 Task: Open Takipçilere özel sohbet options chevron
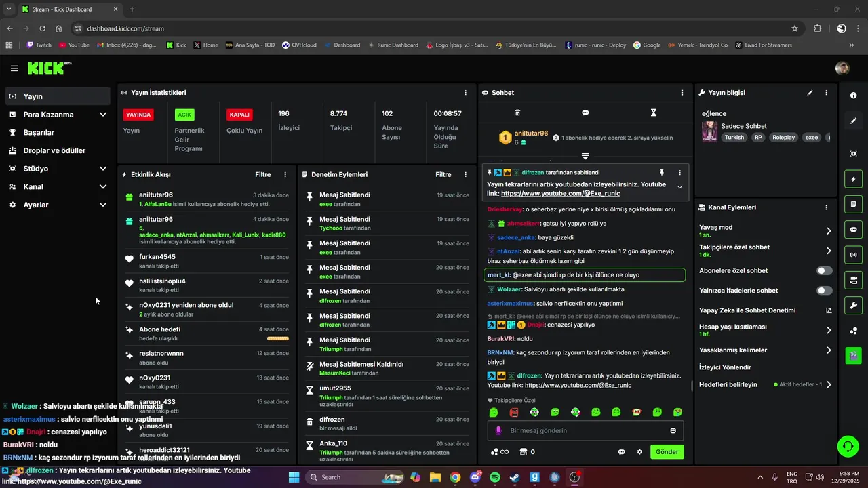828,251
